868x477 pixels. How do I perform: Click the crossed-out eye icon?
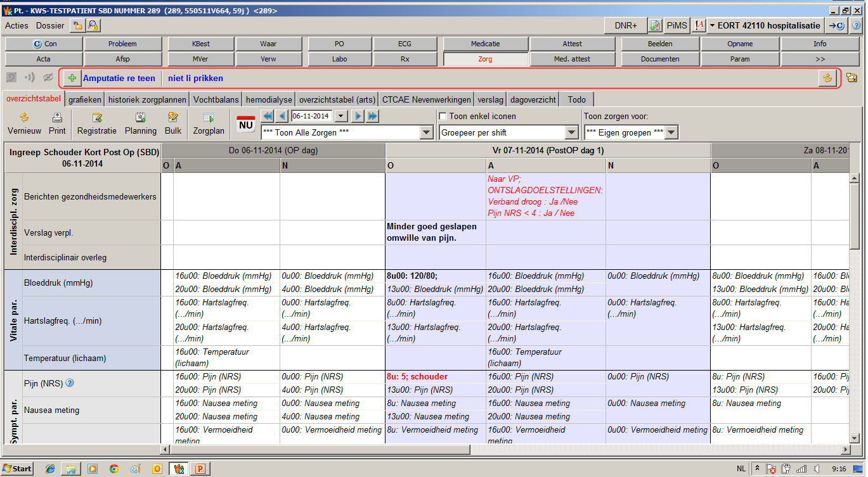[x=48, y=78]
